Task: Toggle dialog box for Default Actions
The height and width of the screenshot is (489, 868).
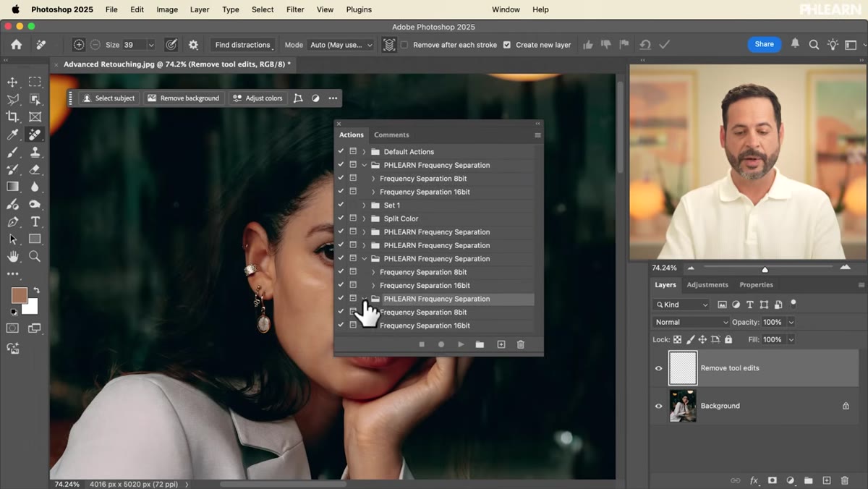Action: (353, 151)
